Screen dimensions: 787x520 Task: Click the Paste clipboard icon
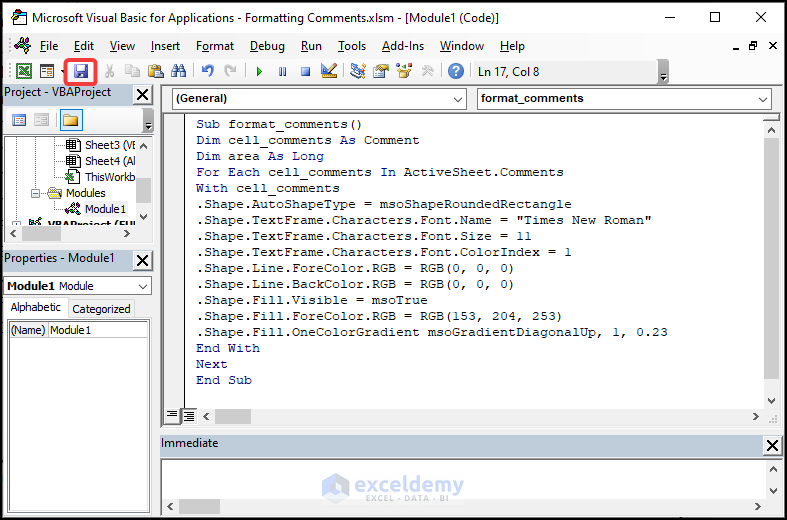click(156, 72)
